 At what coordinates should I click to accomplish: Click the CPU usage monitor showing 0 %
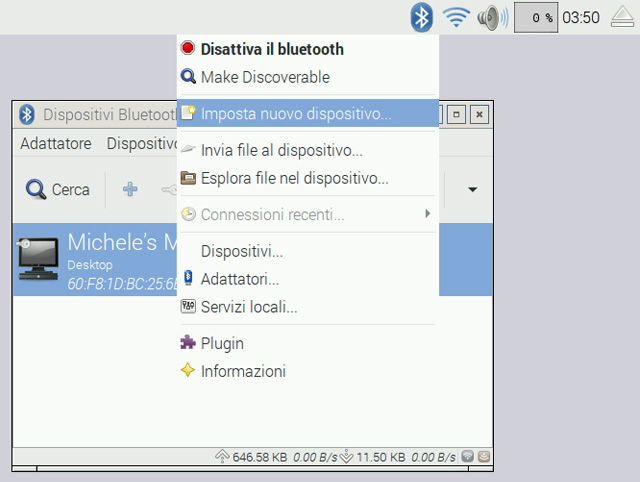536,17
